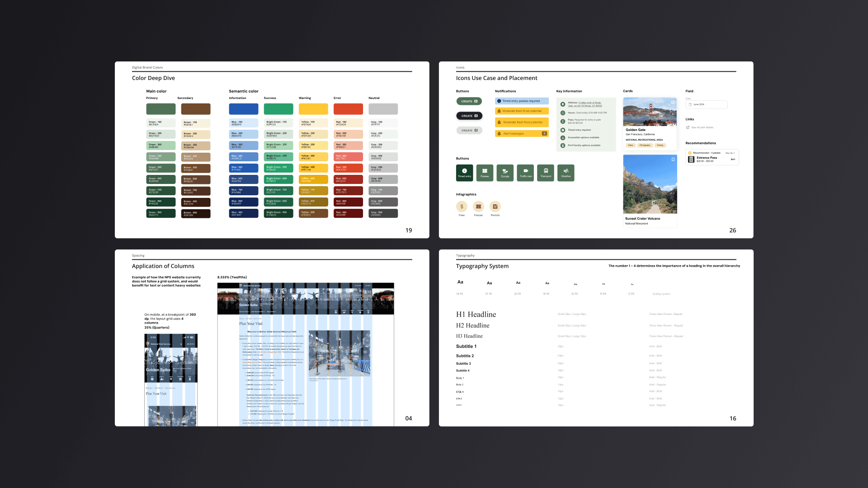Expand the 'Why This' chevron
Viewport: 868px width, 488px height.
(734, 153)
